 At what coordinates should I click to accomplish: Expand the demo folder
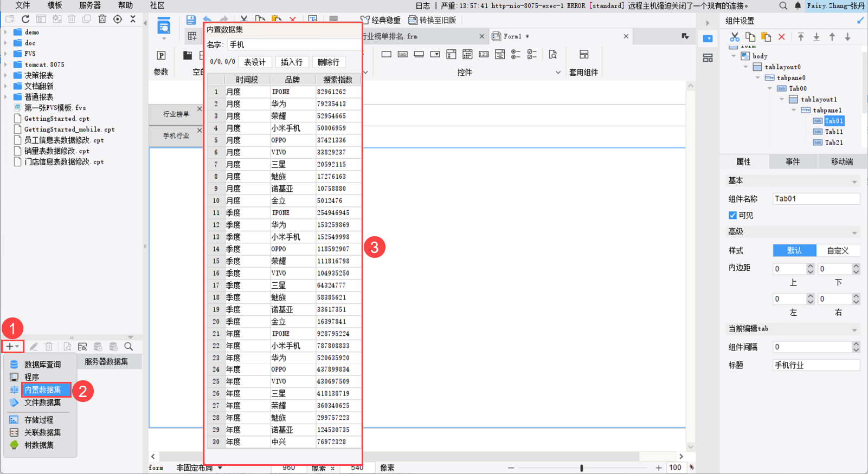[6, 32]
